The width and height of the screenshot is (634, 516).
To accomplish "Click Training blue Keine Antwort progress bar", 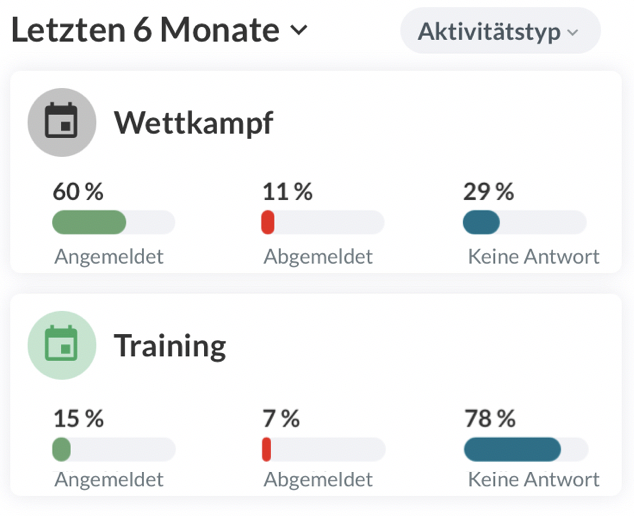I will pos(512,449).
